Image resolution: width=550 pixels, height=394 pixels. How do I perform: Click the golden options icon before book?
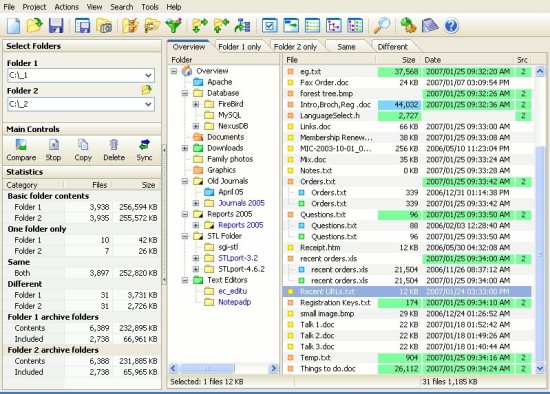point(408,26)
